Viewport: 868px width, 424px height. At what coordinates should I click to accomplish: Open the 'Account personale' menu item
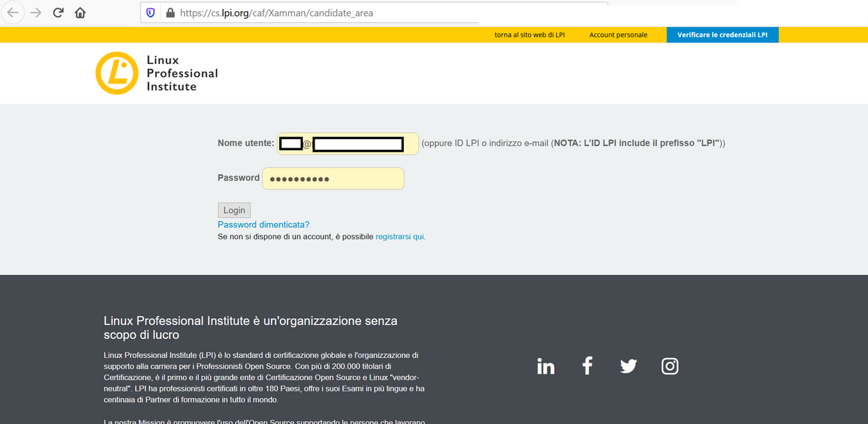click(618, 35)
